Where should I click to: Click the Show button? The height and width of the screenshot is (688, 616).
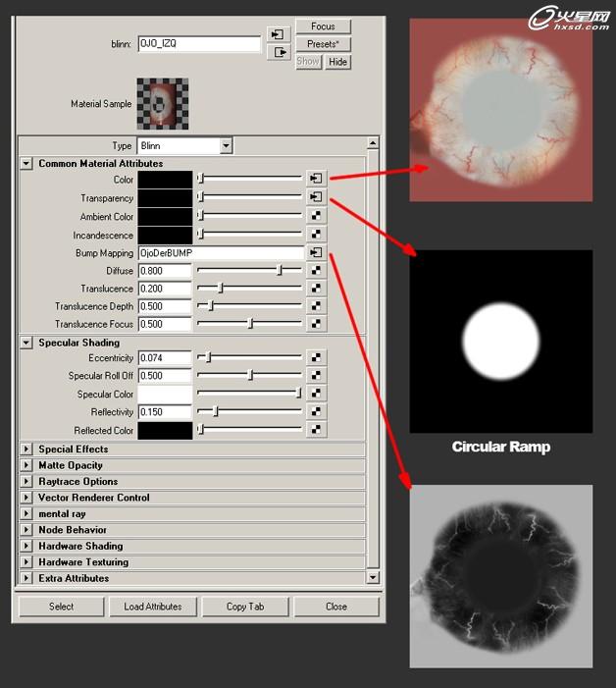308,62
